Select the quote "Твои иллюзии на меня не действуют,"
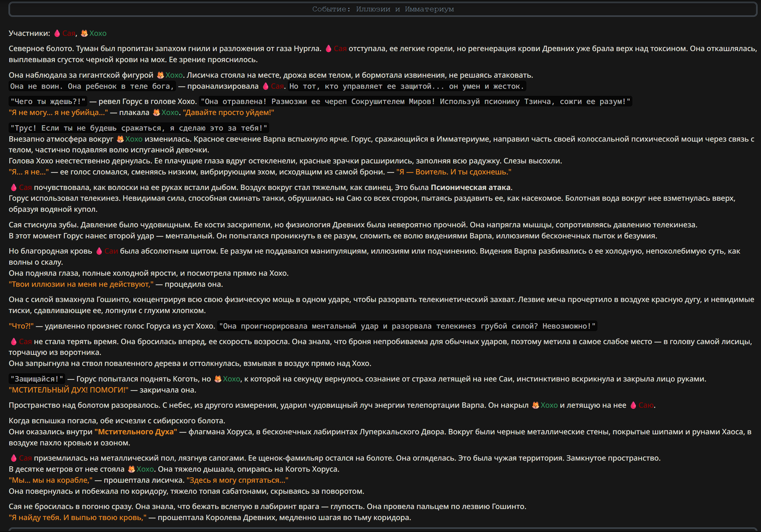The height and width of the screenshot is (532, 761). (x=81, y=284)
